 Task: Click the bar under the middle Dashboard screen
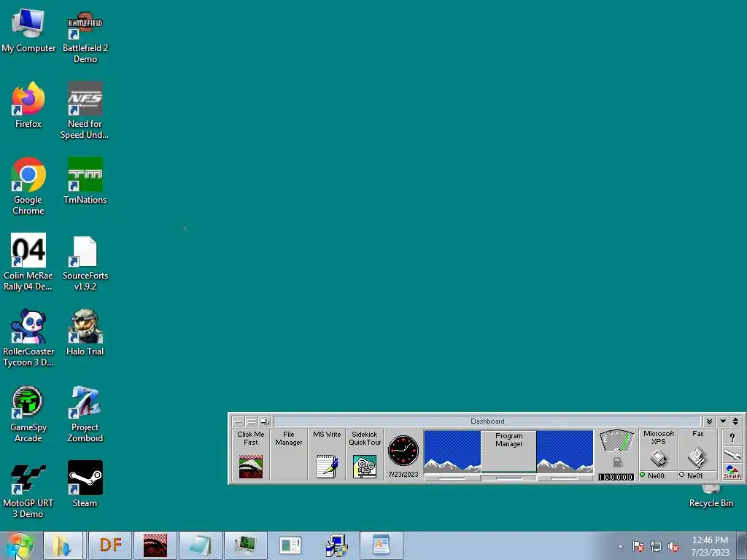508,478
